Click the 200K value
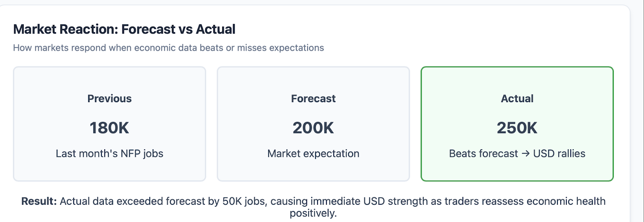 click(x=313, y=128)
